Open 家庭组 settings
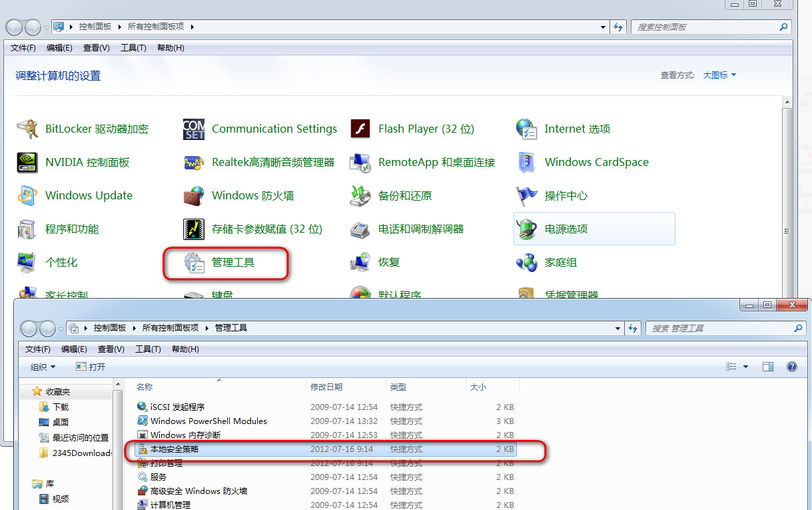Viewport: 812px width, 510px height. 547,262
